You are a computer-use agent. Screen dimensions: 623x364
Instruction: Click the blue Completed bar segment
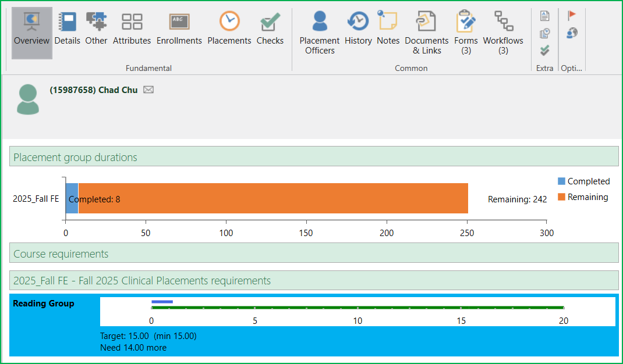(72, 198)
